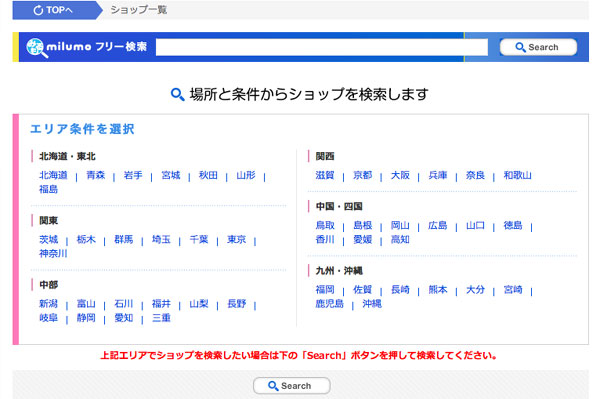Viewport: 600px width, 399px height.
Task: Go to the 沖縄 link
Action: [x=372, y=304]
